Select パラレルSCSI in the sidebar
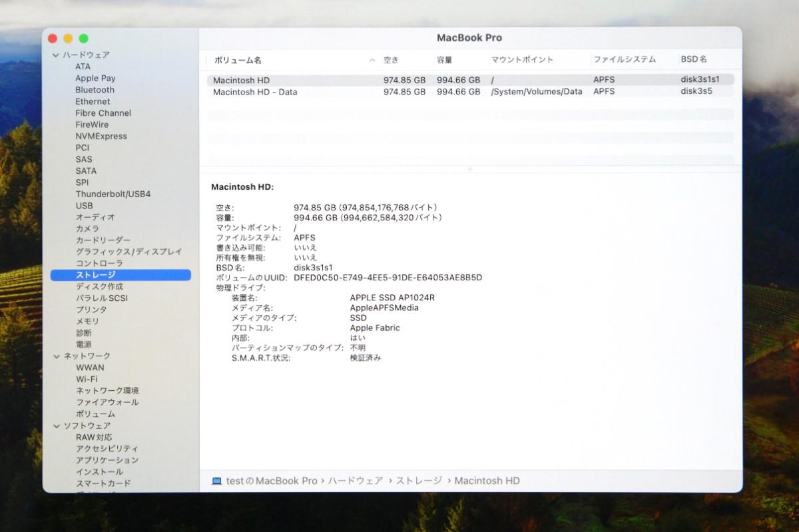This screenshot has height=532, width=799. (x=101, y=298)
